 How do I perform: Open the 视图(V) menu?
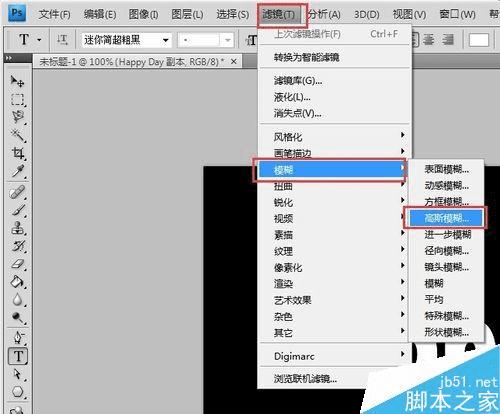point(409,14)
